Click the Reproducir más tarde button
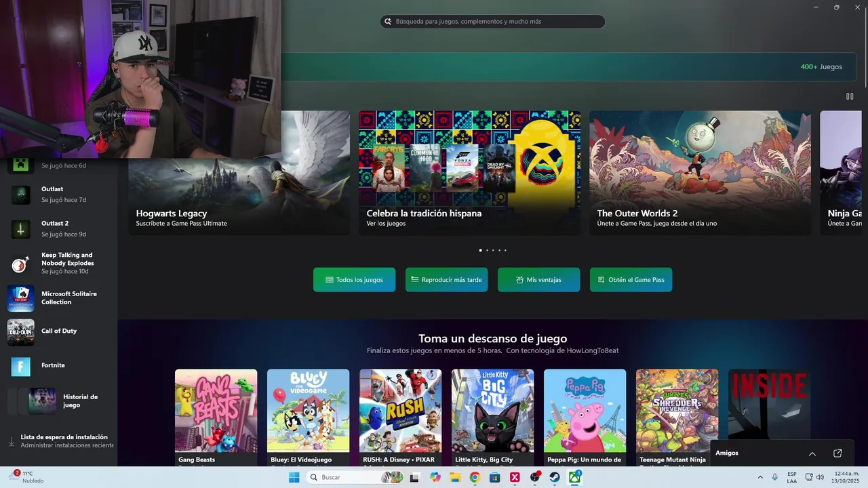 pos(446,280)
